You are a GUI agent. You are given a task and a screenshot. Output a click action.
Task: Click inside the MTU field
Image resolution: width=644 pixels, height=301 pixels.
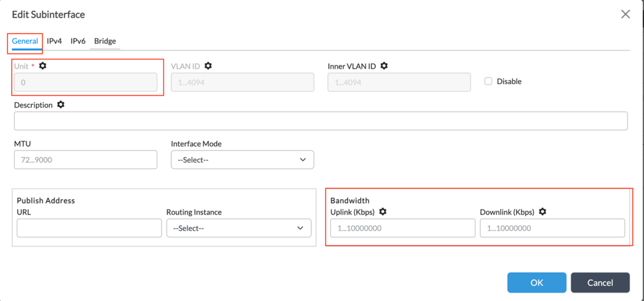pos(86,160)
